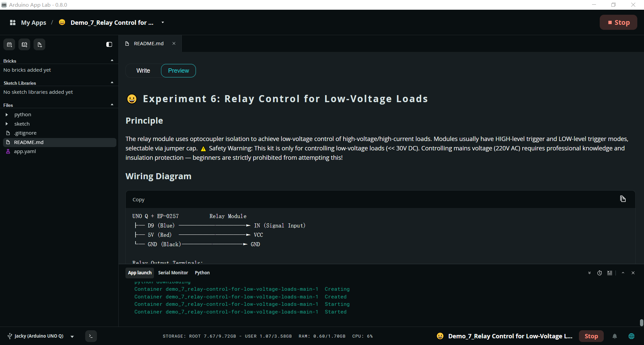Open the app.yaml file
Screen dimensions: 644x345
click(x=25, y=151)
